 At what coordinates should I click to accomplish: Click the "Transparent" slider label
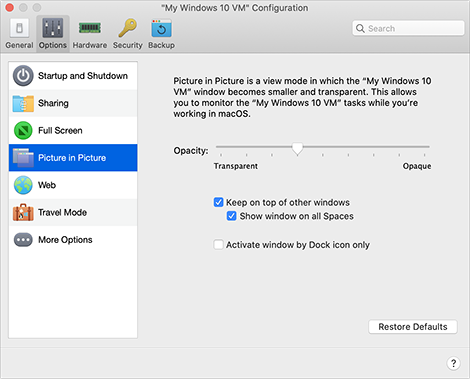click(236, 166)
